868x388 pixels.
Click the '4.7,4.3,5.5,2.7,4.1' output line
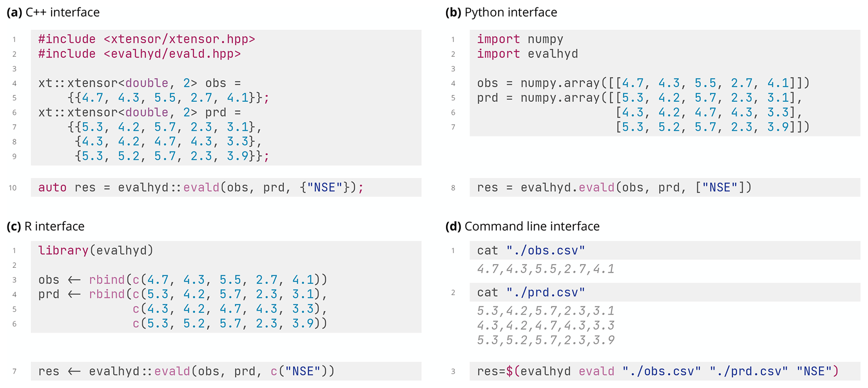click(545, 269)
